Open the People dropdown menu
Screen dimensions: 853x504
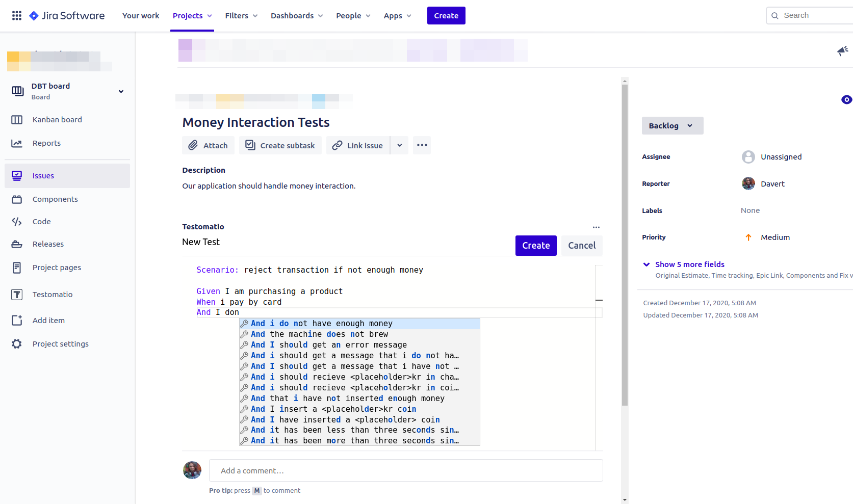(x=353, y=16)
